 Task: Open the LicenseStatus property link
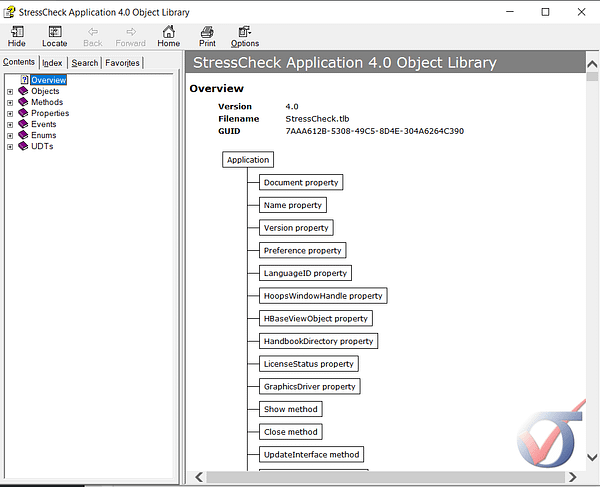tap(308, 364)
